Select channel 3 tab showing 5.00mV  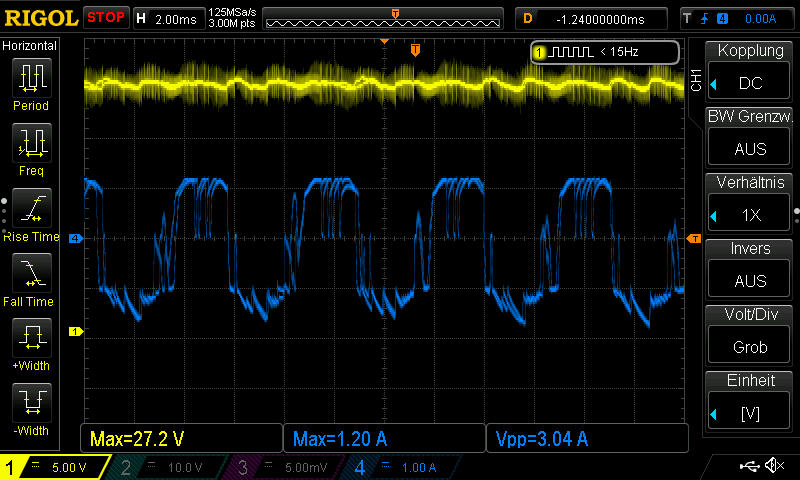285,467
